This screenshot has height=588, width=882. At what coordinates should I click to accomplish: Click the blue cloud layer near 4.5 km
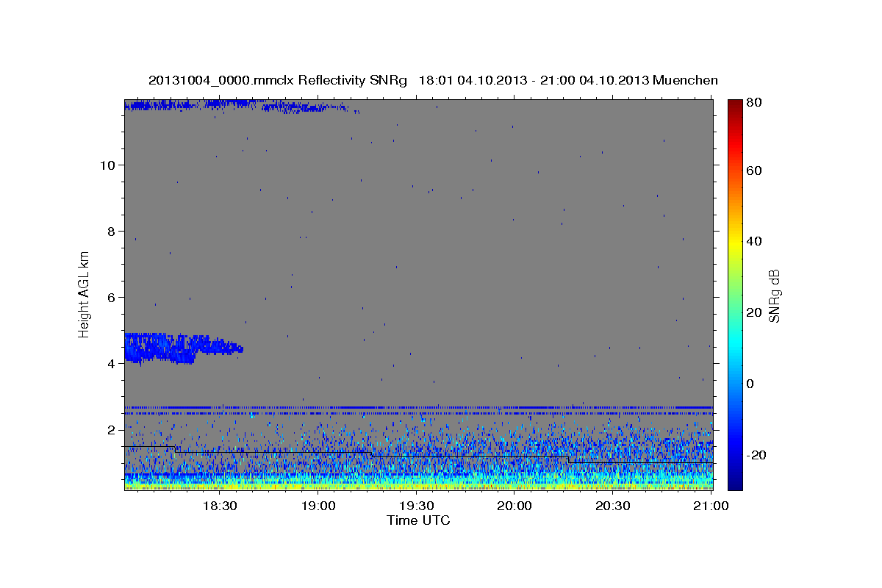point(183,347)
